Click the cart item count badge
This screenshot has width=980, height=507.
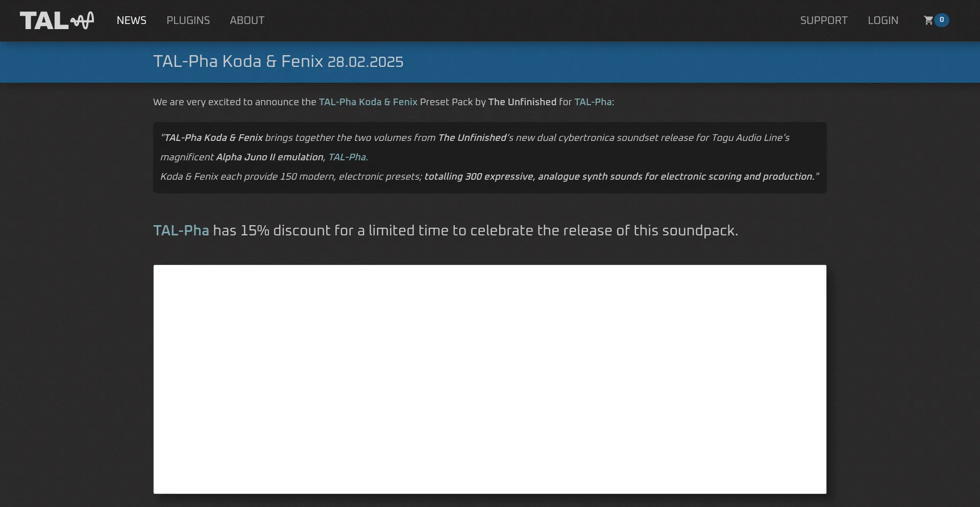click(942, 20)
